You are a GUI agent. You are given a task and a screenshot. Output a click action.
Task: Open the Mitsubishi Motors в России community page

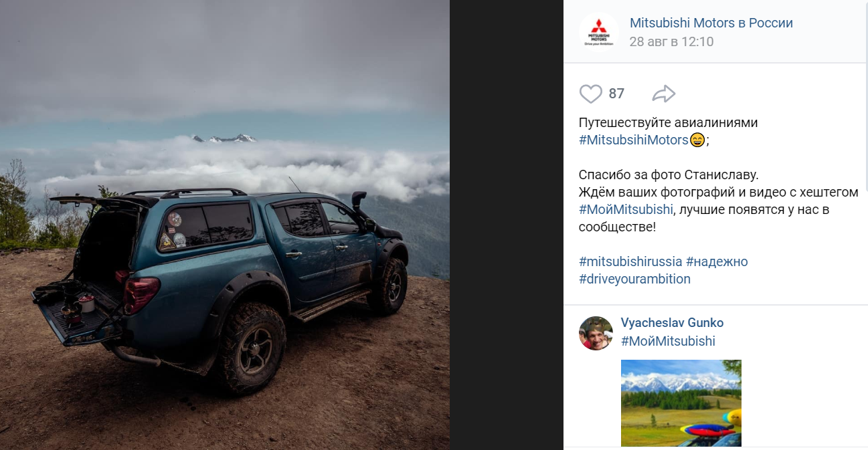click(x=711, y=23)
